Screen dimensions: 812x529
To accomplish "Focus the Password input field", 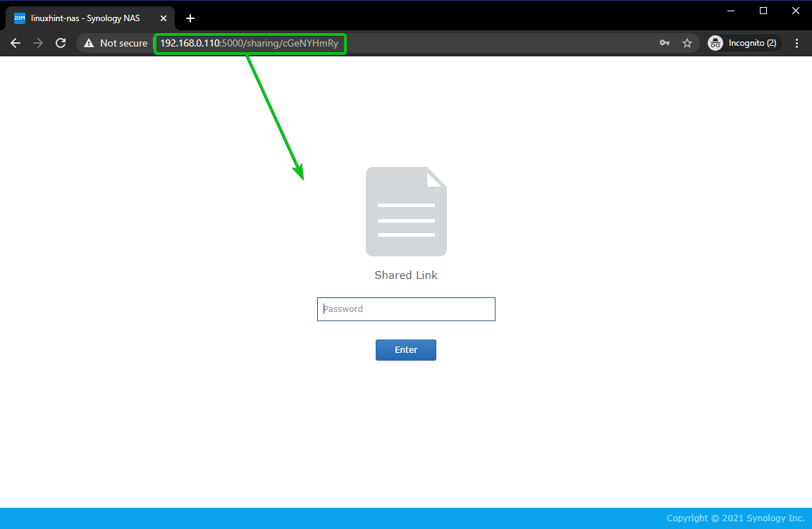I will click(x=406, y=309).
